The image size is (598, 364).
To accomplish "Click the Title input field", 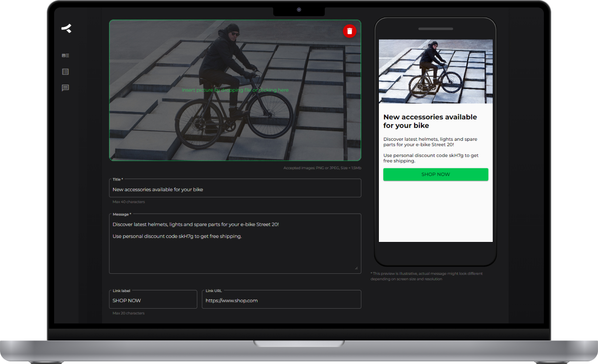I will coord(235,189).
